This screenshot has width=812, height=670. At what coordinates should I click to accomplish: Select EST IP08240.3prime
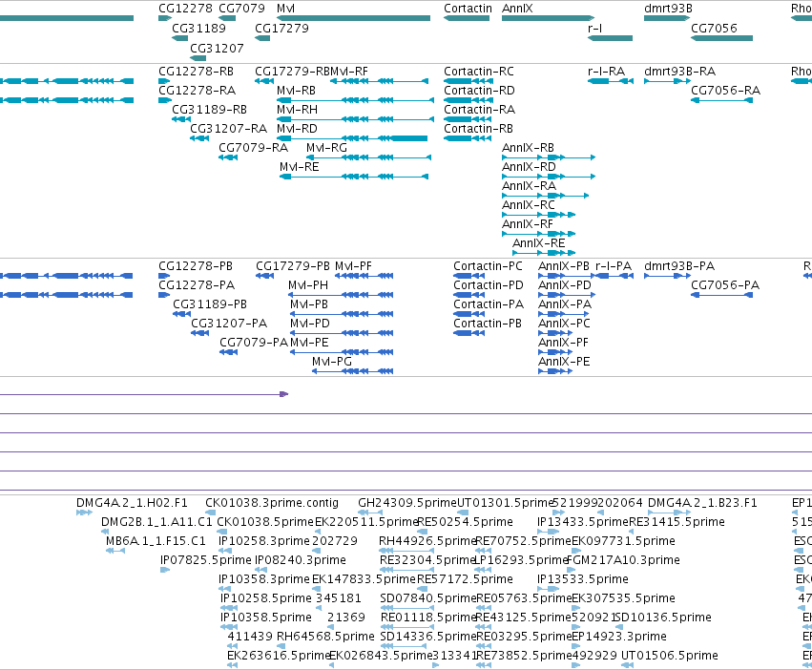pyautogui.click(x=261, y=570)
